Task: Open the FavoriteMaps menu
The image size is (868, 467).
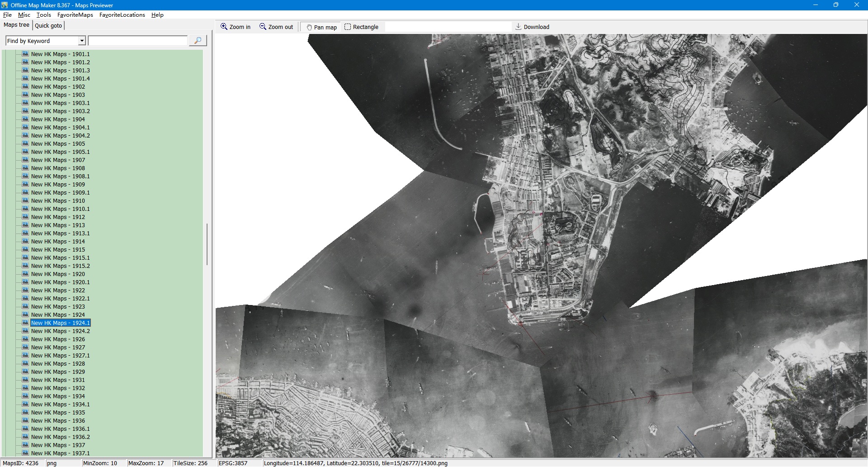Action: [x=75, y=15]
